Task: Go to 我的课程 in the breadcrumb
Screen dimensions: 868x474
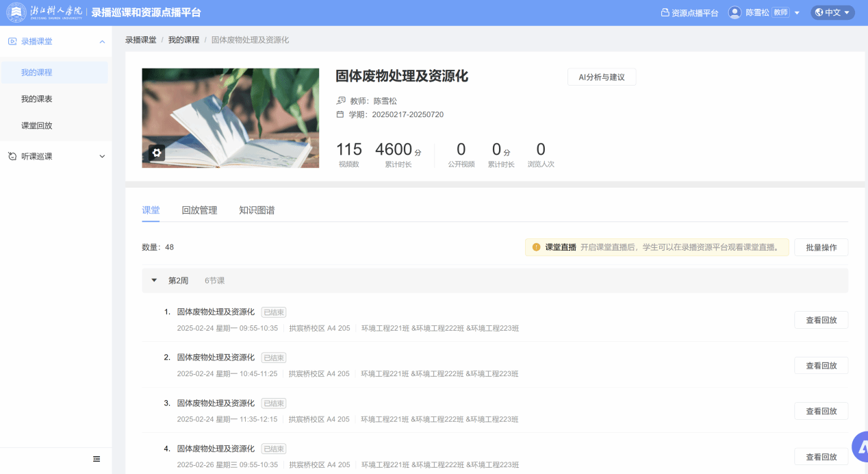Action: (183, 40)
